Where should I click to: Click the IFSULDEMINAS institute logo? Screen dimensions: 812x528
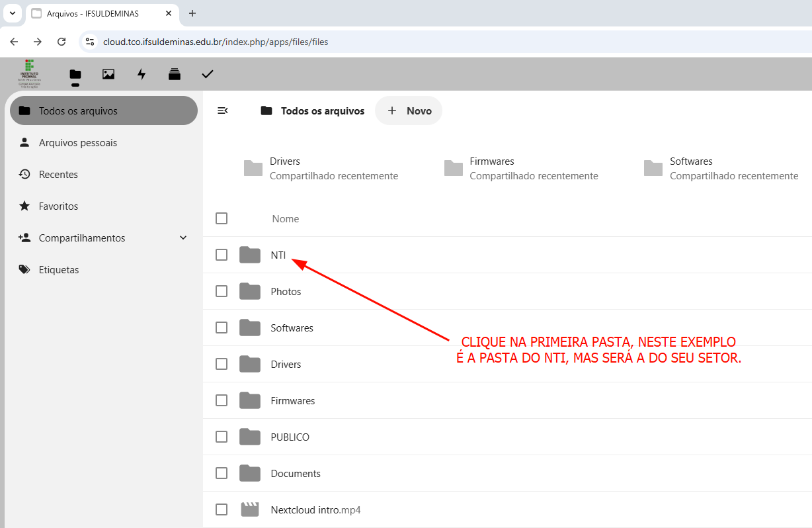point(29,73)
